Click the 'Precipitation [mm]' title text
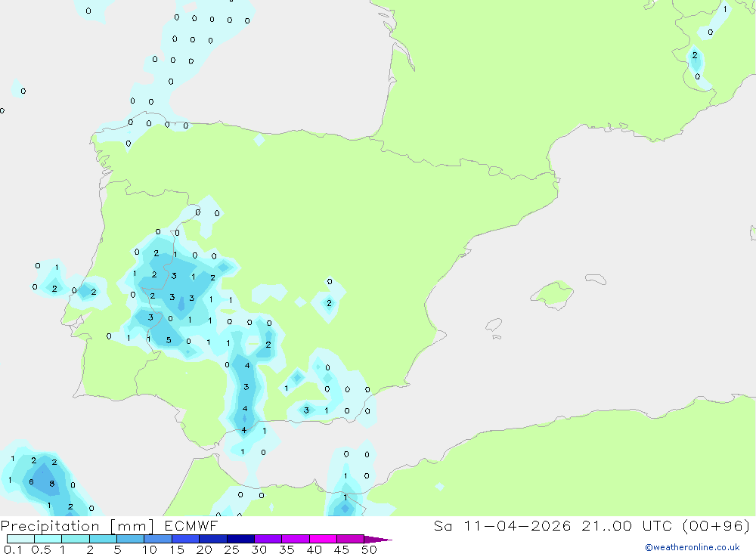756x554 pixels. click(78, 526)
